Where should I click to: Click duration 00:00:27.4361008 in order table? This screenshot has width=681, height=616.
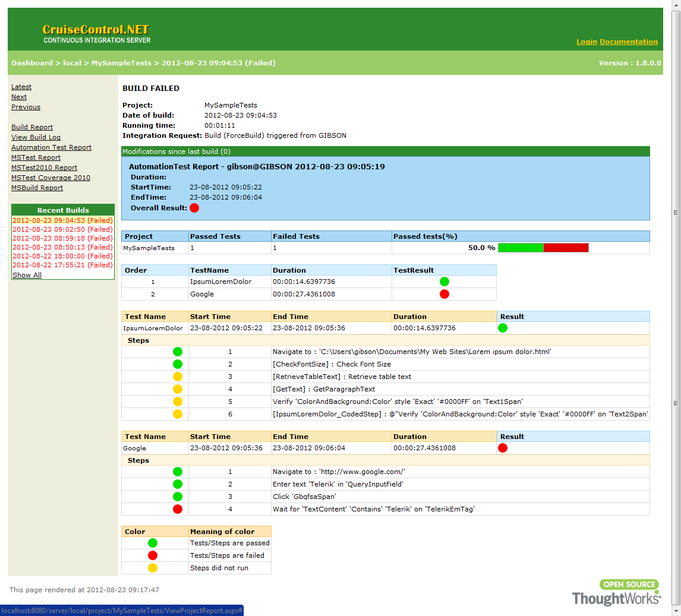coord(304,294)
